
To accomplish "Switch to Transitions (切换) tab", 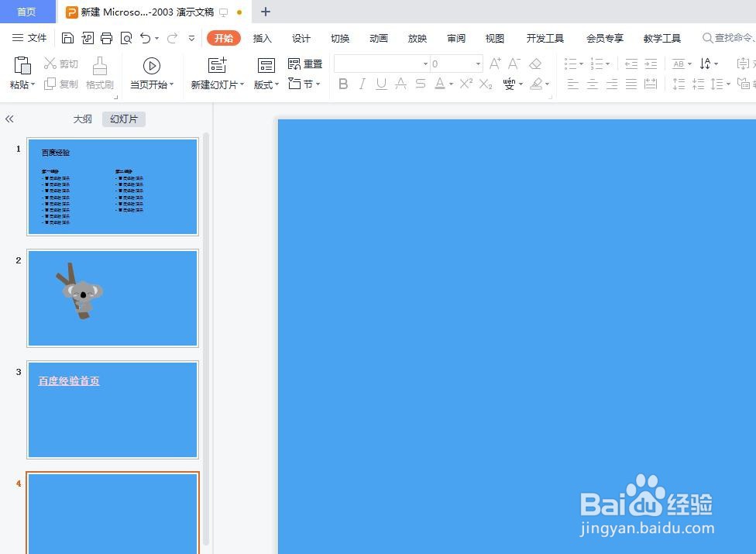I will pos(340,38).
